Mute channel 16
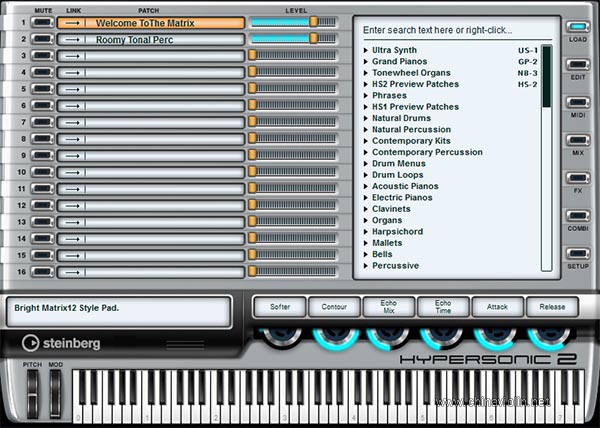Screen dimensions: 600x428 [x=42, y=271]
